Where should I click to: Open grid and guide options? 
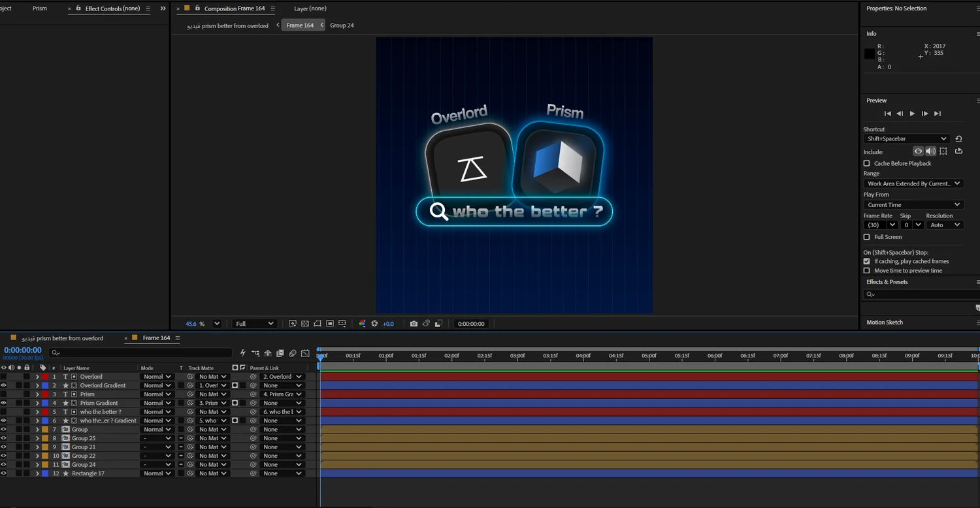(342, 324)
